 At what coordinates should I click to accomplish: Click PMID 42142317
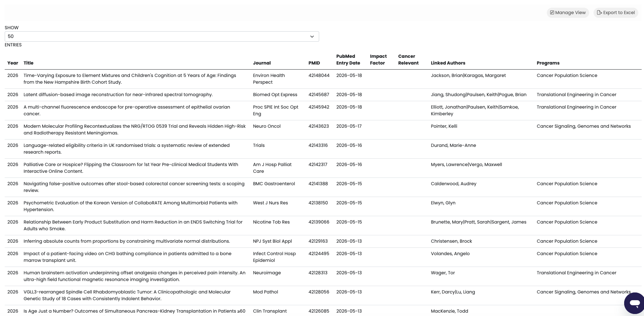[x=318, y=164]
